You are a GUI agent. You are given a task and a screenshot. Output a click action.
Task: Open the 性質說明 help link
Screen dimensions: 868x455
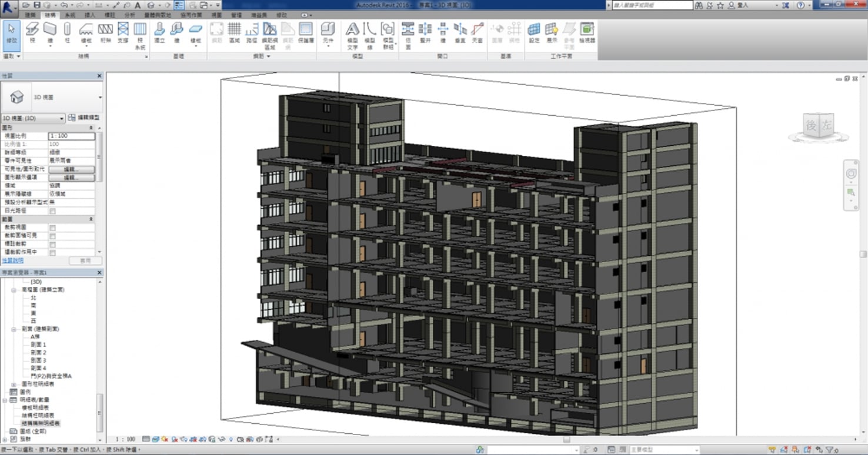tap(13, 260)
